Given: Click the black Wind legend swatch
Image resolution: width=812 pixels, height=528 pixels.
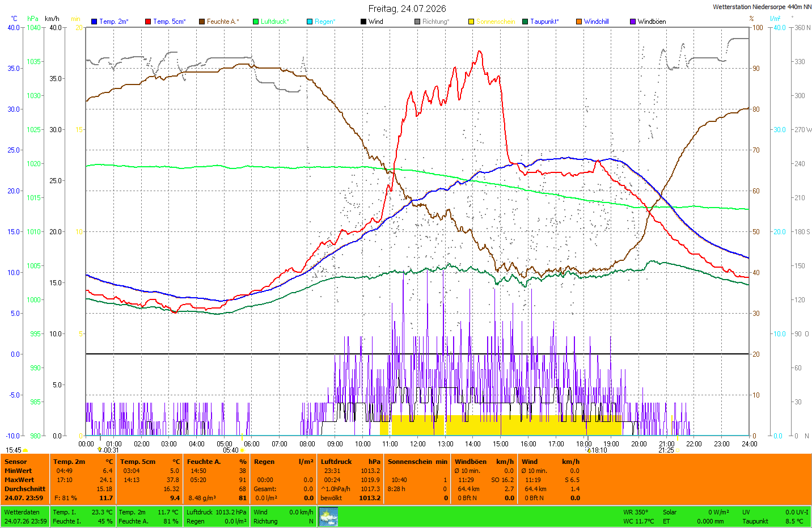Looking at the screenshot, I should (363, 22).
